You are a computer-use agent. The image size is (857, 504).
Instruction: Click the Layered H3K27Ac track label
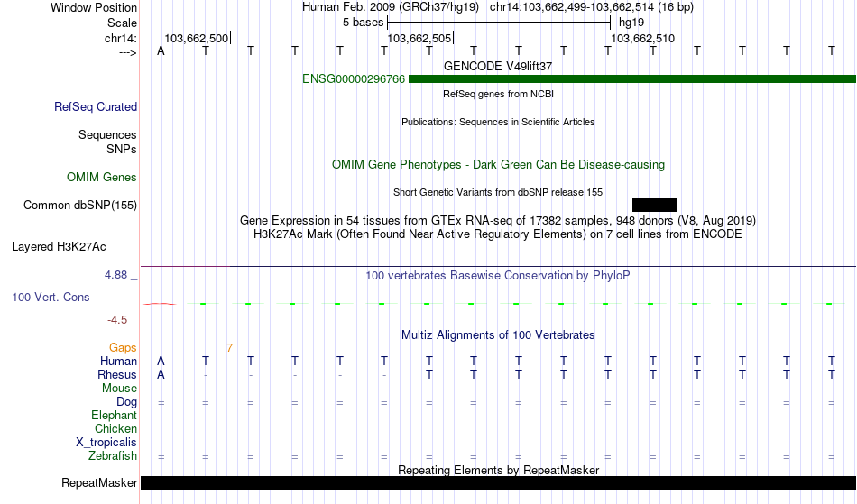pyautogui.click(x=59, y=247)
